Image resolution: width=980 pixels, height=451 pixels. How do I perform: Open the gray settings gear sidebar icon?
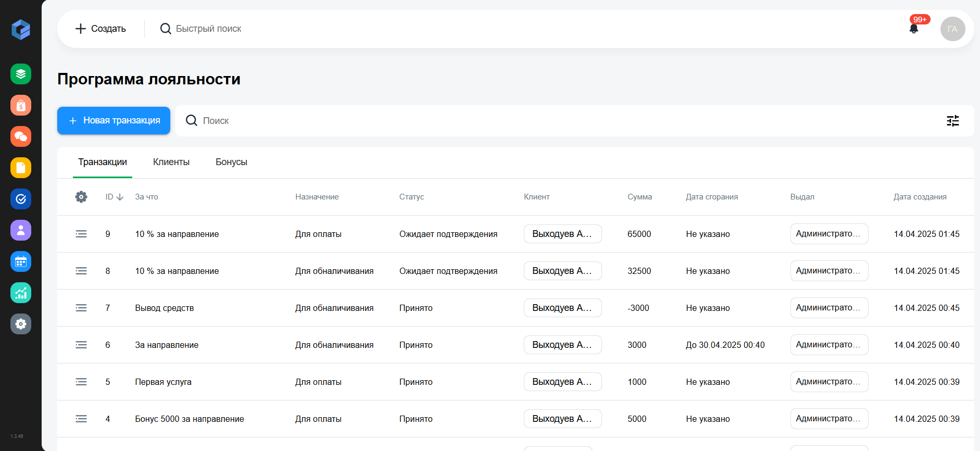(x=21, y=324)
